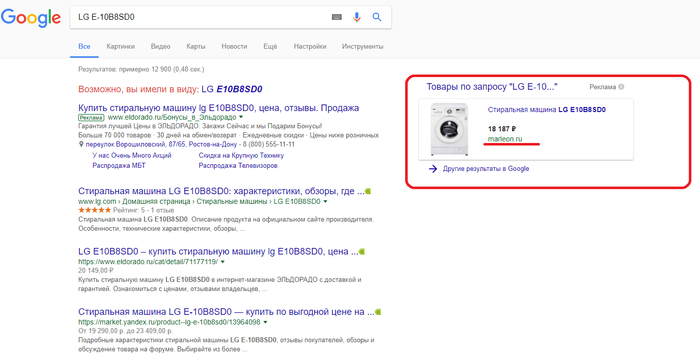Expand dropdown arrow after lg.com breadcrumb URL
The image size is (700, 361).
tap(325, 202)
